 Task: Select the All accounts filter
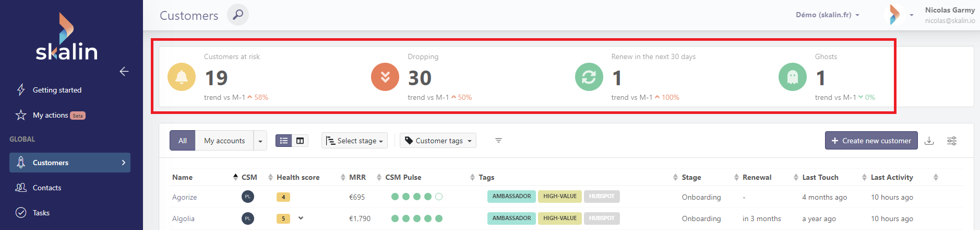[x=183, y=141]
